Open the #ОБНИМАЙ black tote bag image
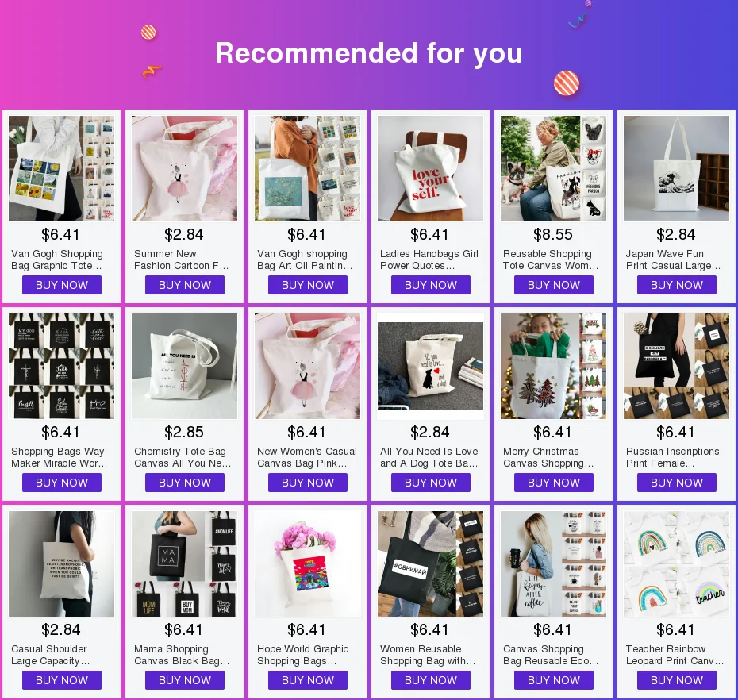 [x=430, y=564]
